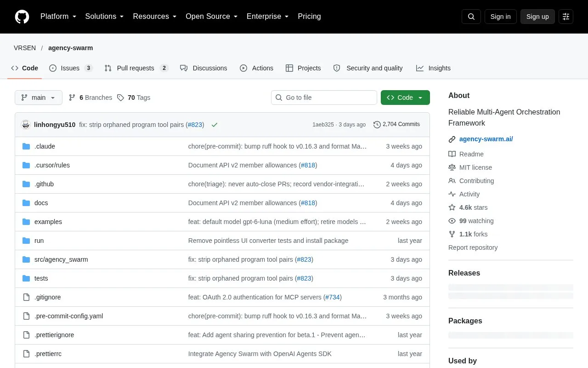The height and width of the screenshot is (368, 588).
Task: Click the Sign up button
Action: [537, 17]
